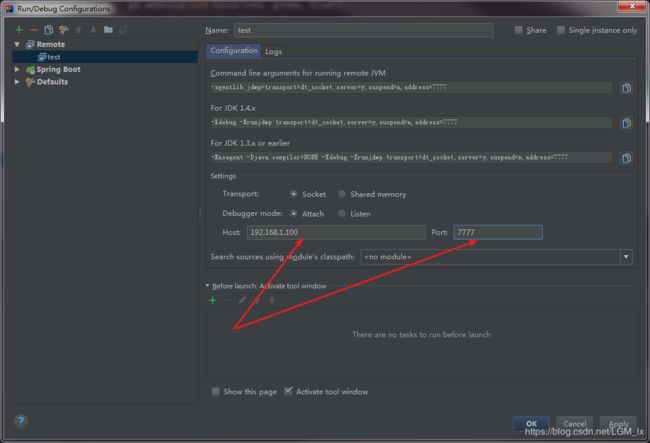Screen dimensions: 650x443
Task: Uncheck Activate tool window
Action: 288,391
